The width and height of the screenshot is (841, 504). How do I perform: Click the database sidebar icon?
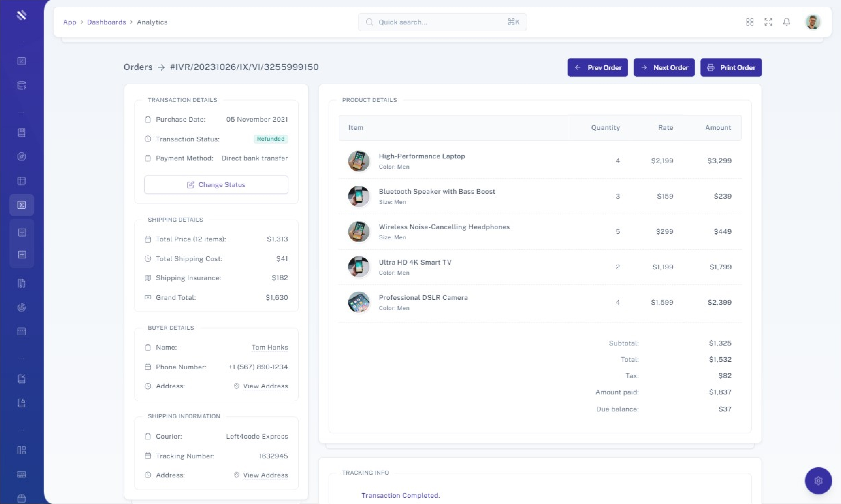(x=21, y=85)
